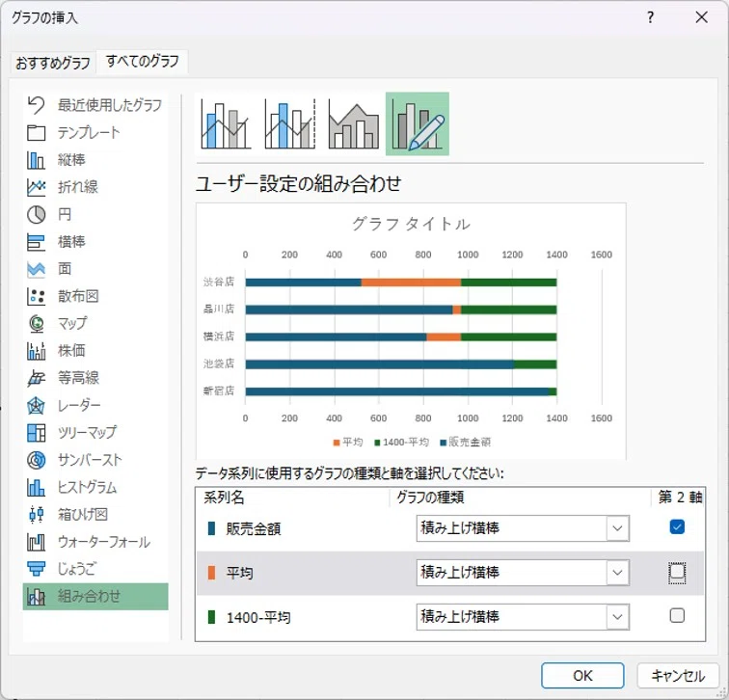This screenshot has width=729, height=700.
Task: Click the 散布図 scatter chart icon
Action: tap(36, 297)
